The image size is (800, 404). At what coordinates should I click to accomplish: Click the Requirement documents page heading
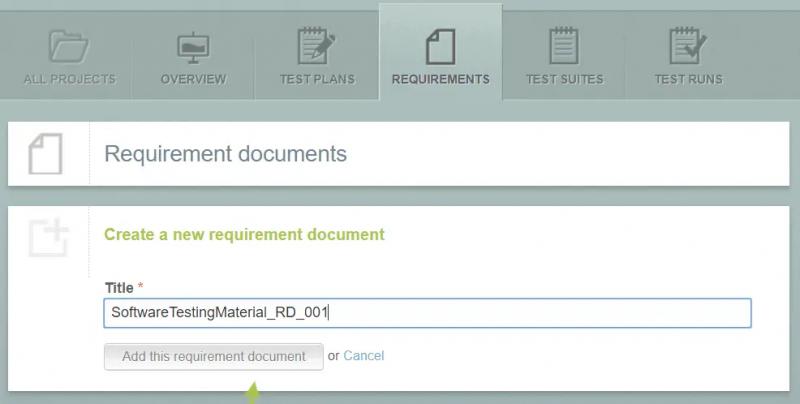point(225,154)
